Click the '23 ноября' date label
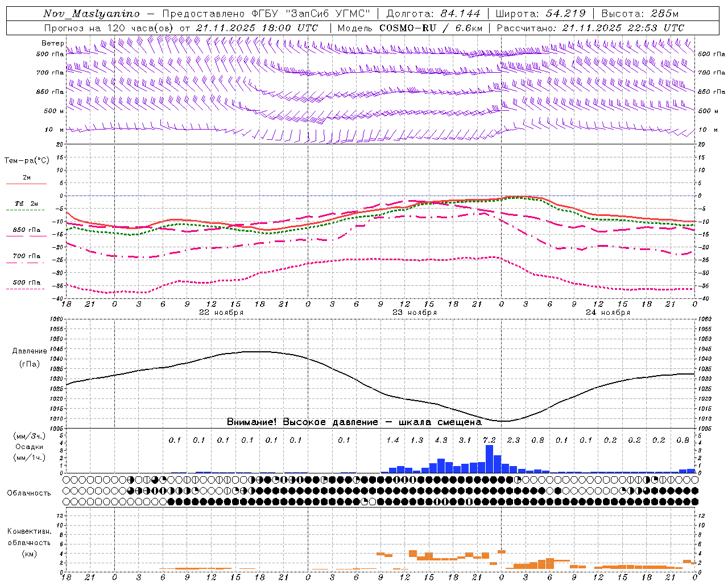The image size is (728, 582). coord(415,313)
